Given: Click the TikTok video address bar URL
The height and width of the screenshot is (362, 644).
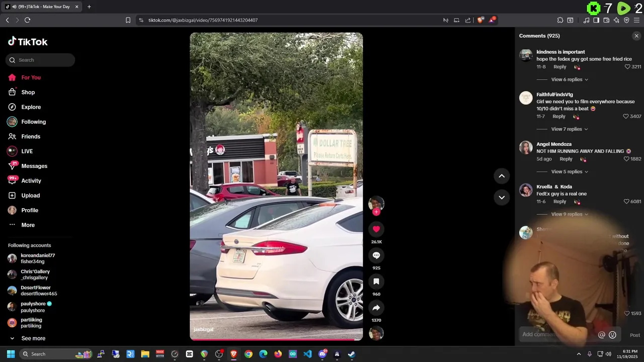Looking at the screenshot, I should click(x=203, y=20).
